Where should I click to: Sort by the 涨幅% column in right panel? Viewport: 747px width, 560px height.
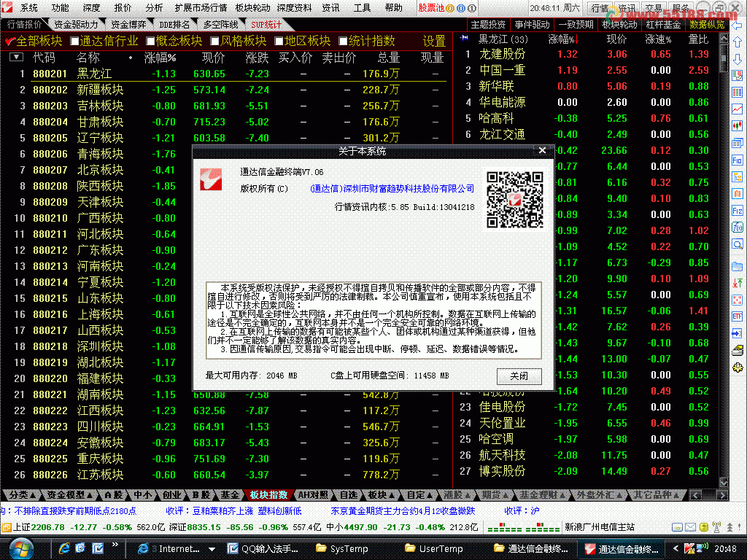[x=562, y=39]
